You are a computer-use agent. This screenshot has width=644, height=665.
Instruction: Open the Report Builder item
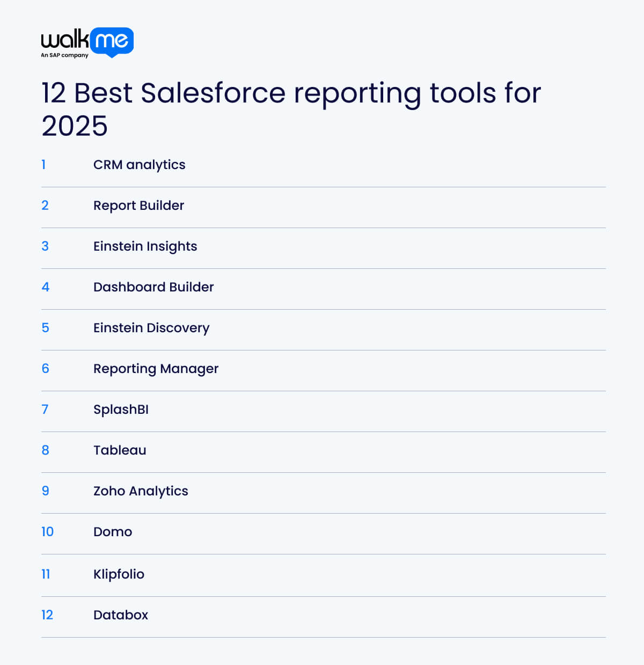[138, 206]
